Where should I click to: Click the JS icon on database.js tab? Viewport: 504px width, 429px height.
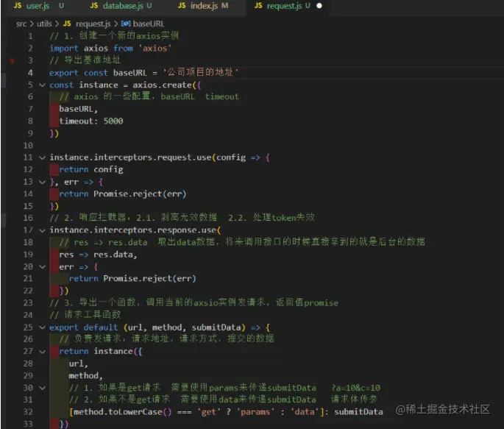[94, 5]
